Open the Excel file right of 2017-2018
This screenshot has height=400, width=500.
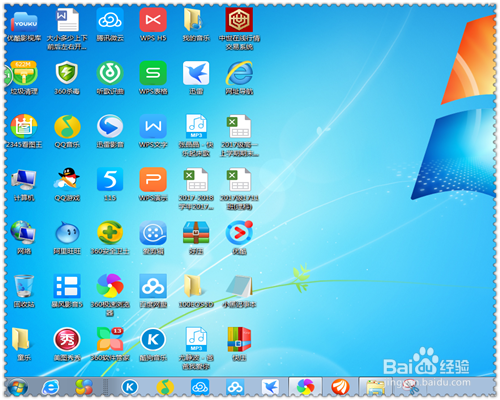[239, 180]
